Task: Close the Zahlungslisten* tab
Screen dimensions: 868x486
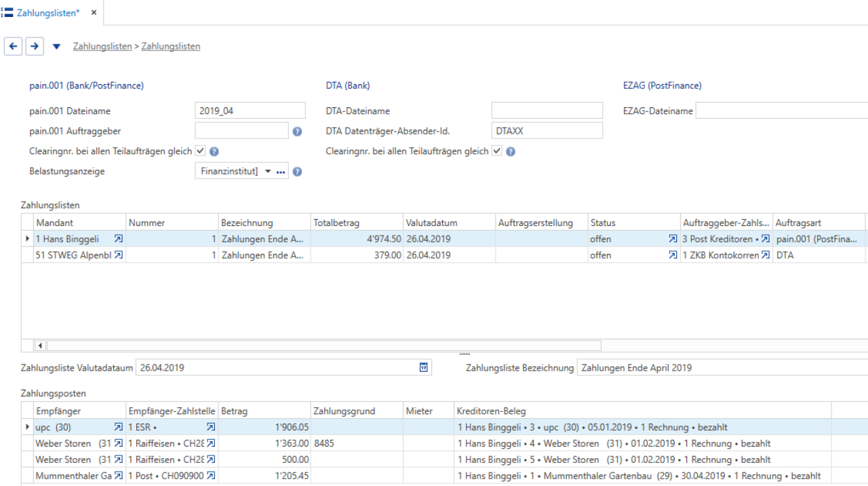Action: [94, 13]
